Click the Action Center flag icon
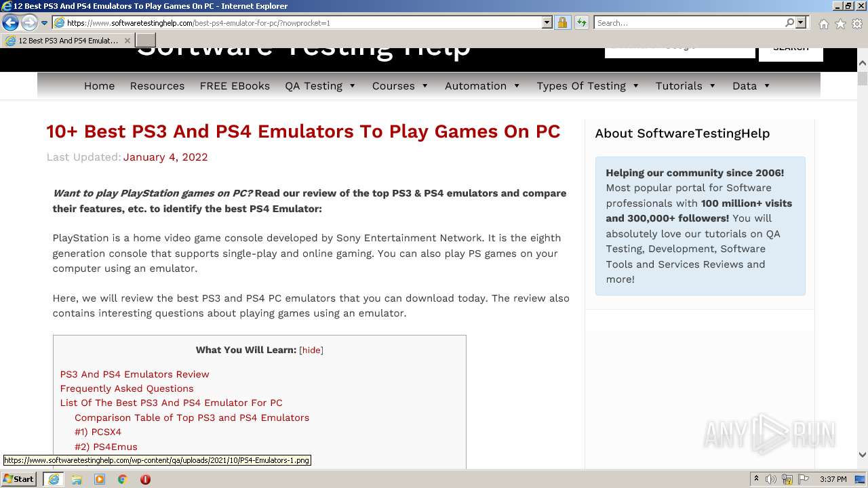Image resolution: width=868 pixels, height=488 pixels. click(x=804, y=479)
